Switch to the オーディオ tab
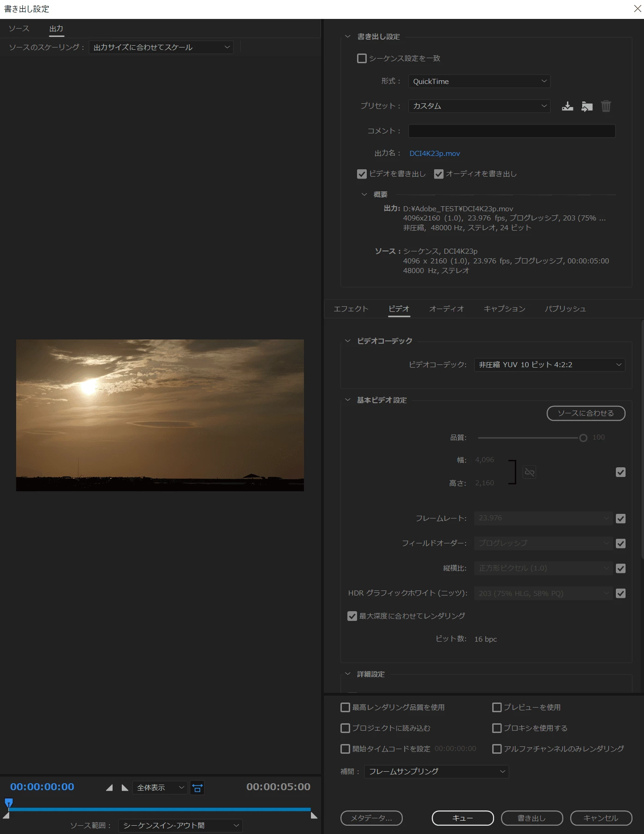 [446, 309]
